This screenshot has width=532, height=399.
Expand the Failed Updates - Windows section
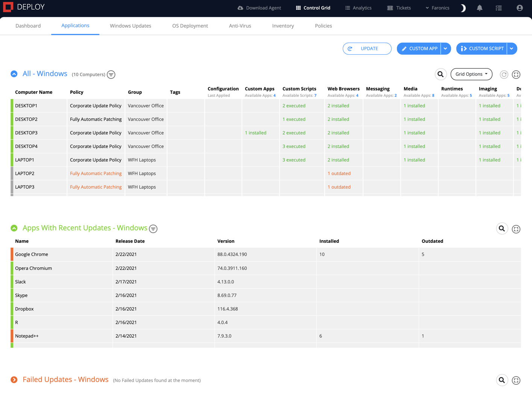[x=14, y=380]
